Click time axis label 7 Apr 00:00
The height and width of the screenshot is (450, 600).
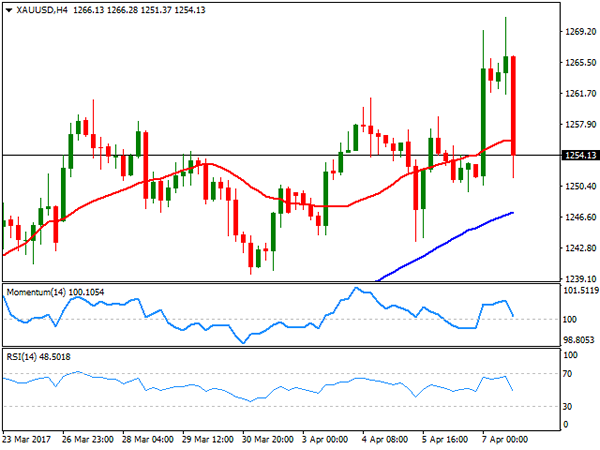(x=505, y=439)
